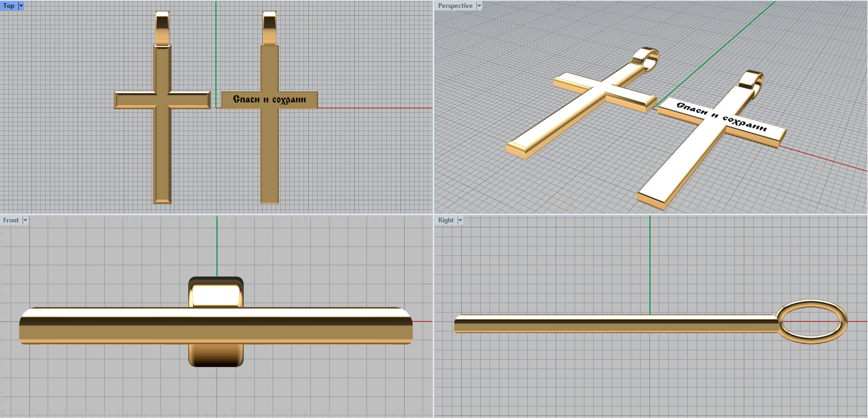Viewport: 868px width, 419px height.
Task: Select the engraved cross's bail loop in Top view
Action: (x=269, y=27)
